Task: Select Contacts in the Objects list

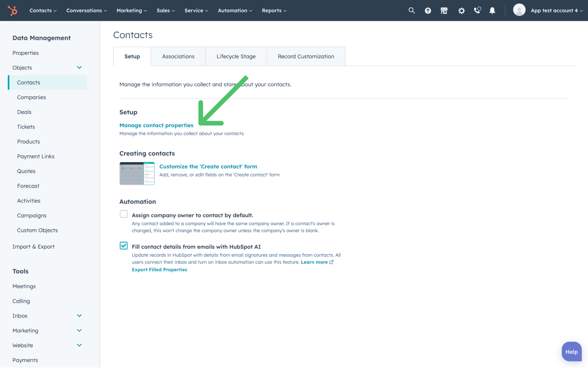Action: [47, 83]
